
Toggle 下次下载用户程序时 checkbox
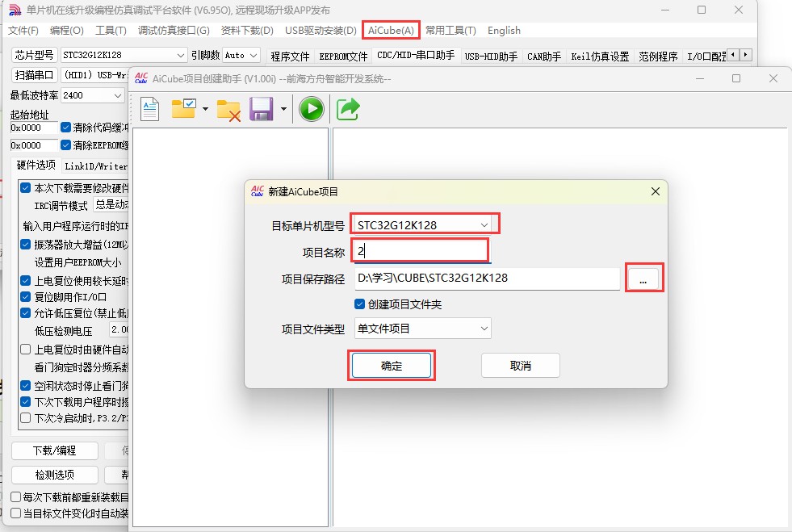pos(25,402)
